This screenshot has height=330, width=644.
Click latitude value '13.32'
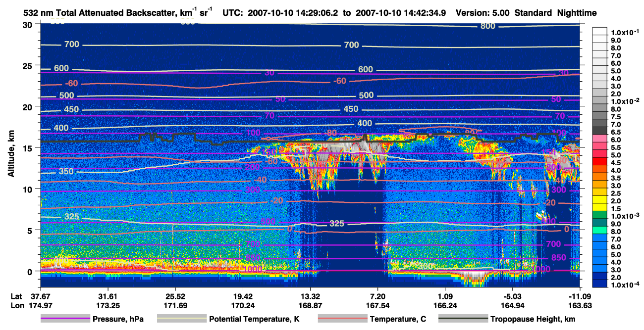311,297
